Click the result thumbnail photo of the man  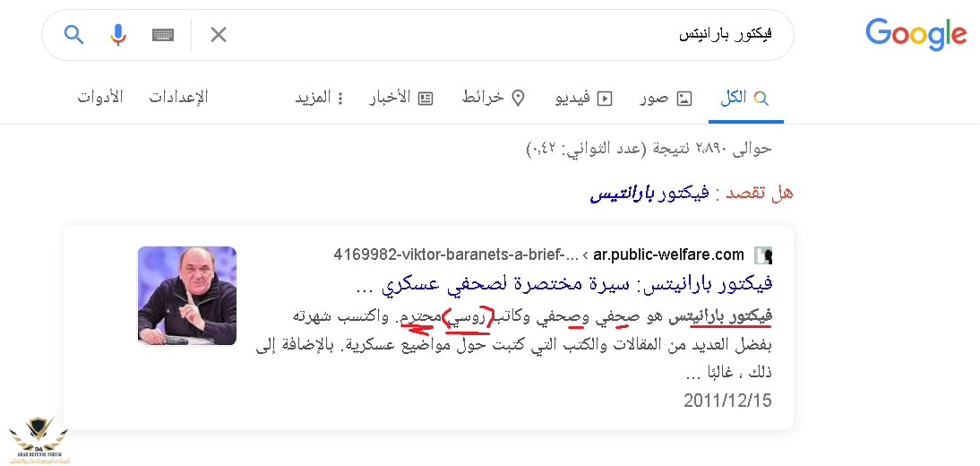(187, 297)
